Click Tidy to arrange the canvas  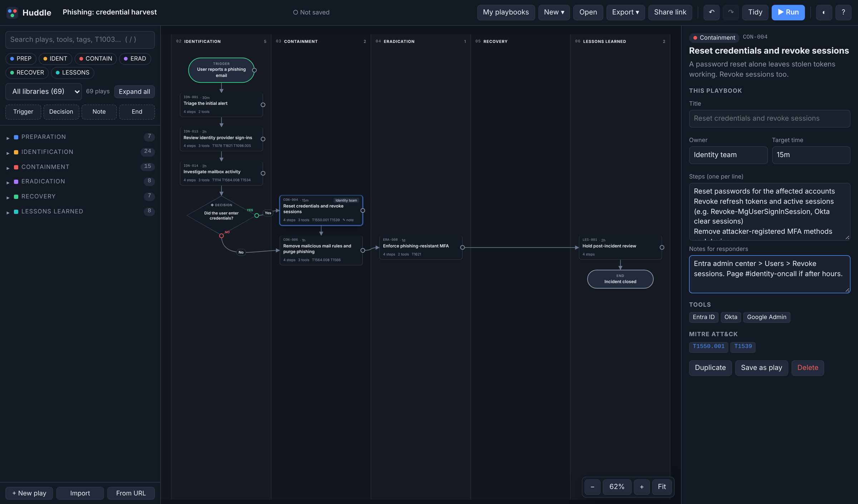pos(755,13)
